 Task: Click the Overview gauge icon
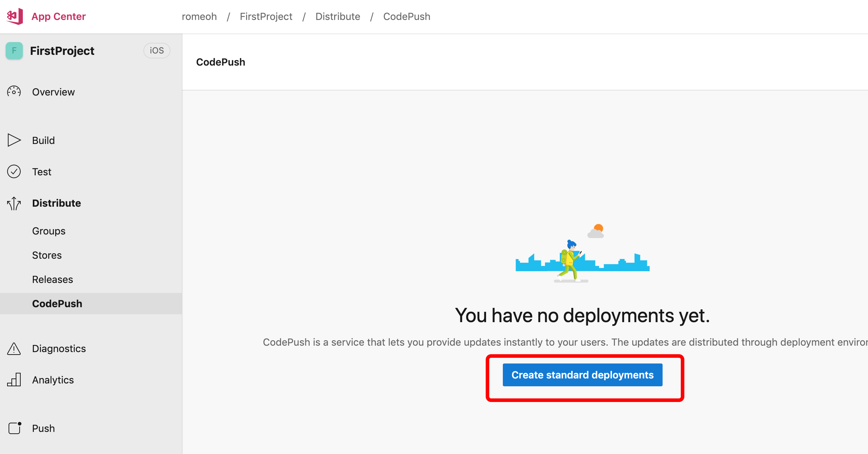[14, 92]
